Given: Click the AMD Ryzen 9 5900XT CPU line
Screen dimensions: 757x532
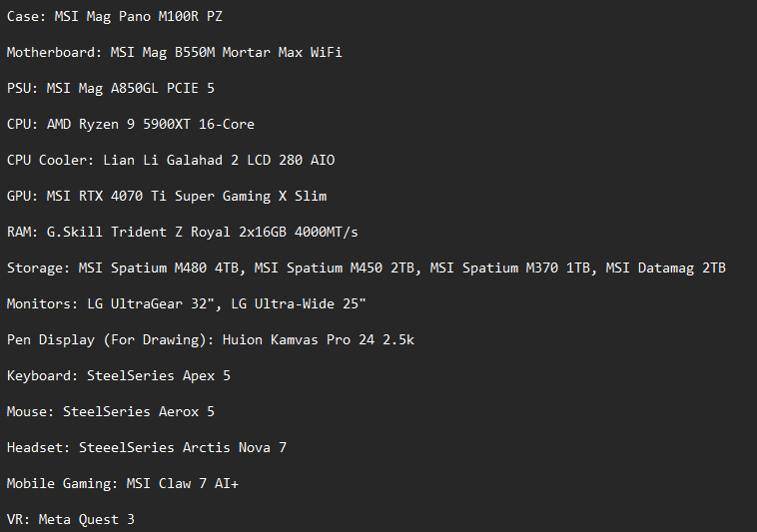Looking at the screenshot, I should (x=130, y=124).
